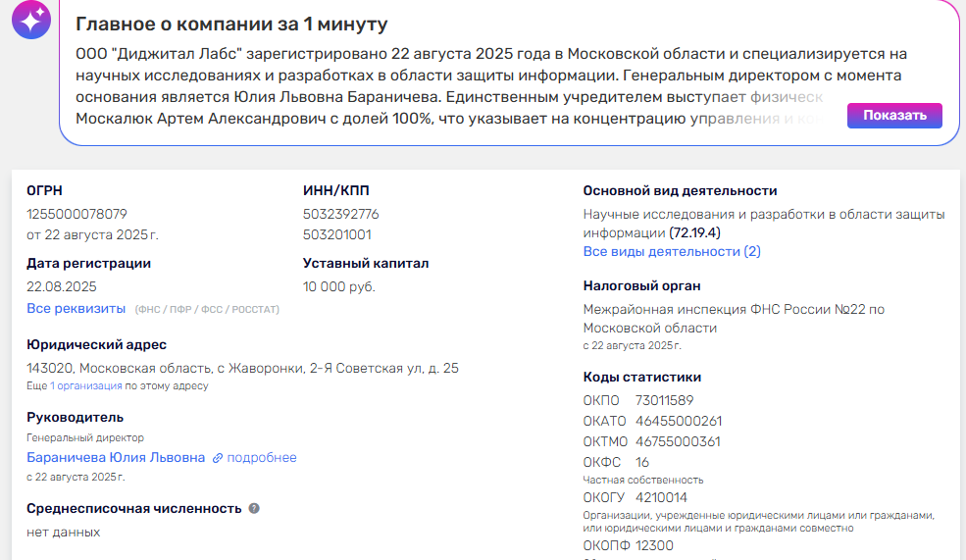966x560 pixels.
Task: Open Все реквизиты link
Action: (x=76, y=308)
